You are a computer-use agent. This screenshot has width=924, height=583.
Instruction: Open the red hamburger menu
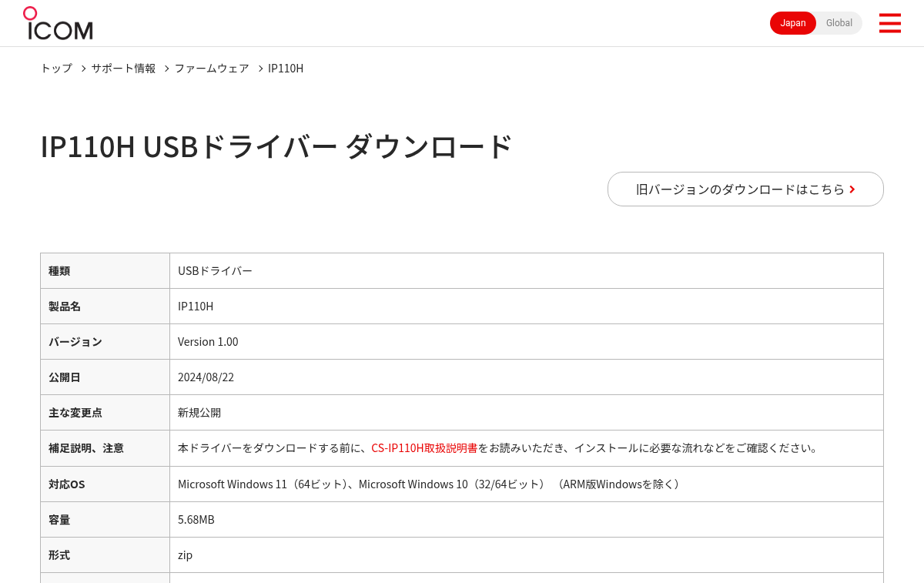[889, 23]
